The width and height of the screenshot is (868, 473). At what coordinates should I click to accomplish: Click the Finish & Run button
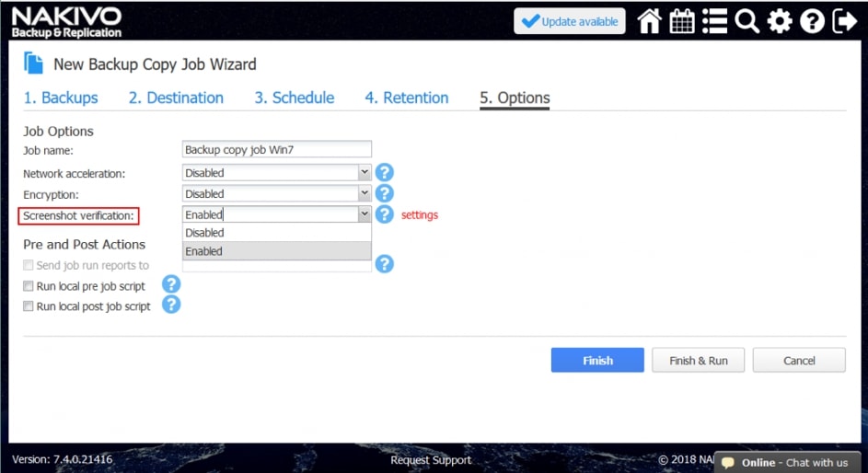(x=698, y=360)
